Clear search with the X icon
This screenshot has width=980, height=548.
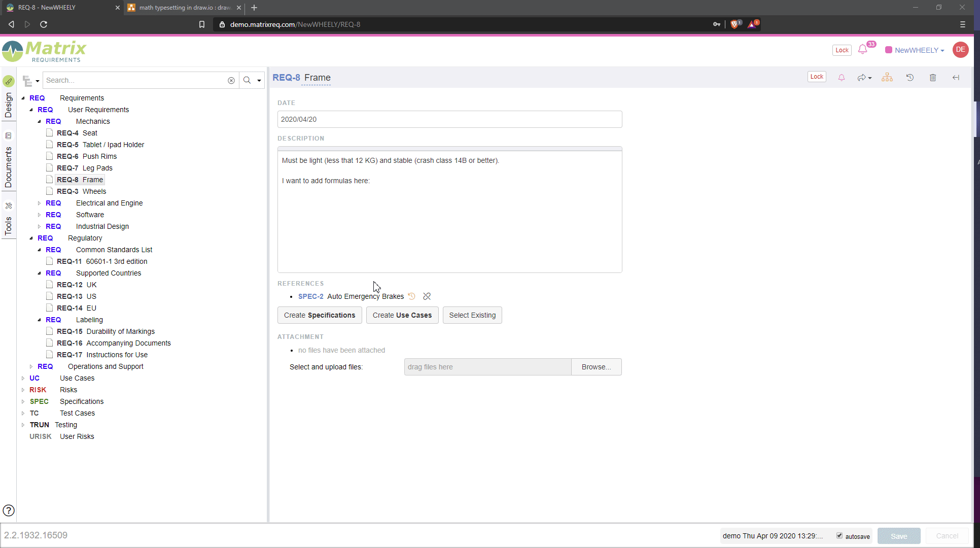click(x=231, y=81)
